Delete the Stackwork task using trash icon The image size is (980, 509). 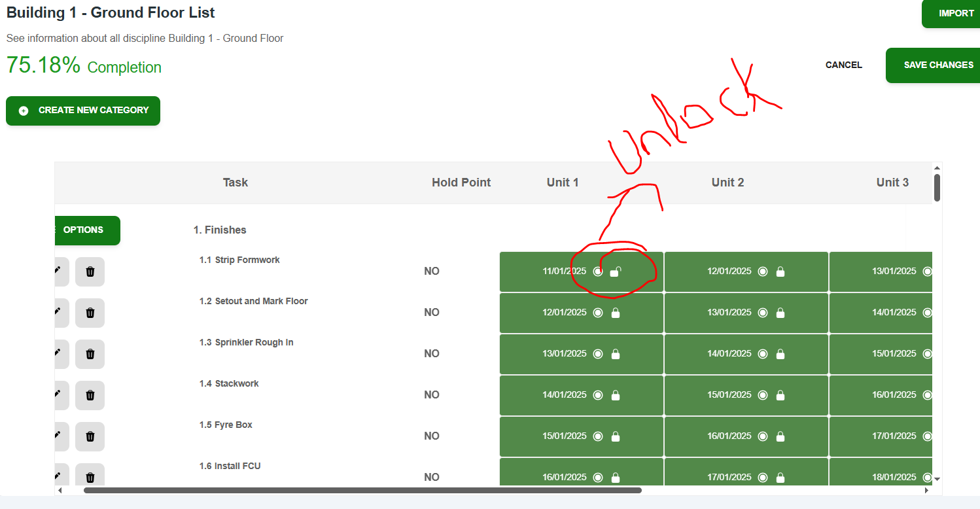(90, 395)
